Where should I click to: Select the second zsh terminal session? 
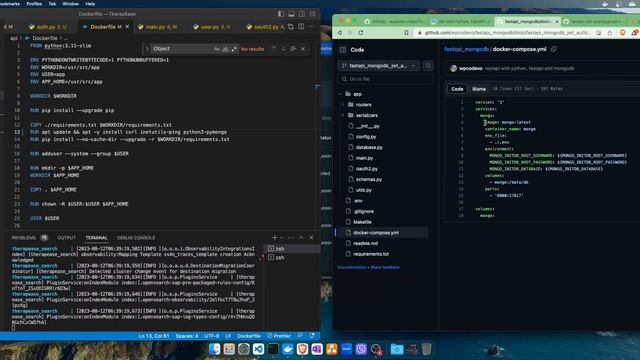click(x=292, y=258)
